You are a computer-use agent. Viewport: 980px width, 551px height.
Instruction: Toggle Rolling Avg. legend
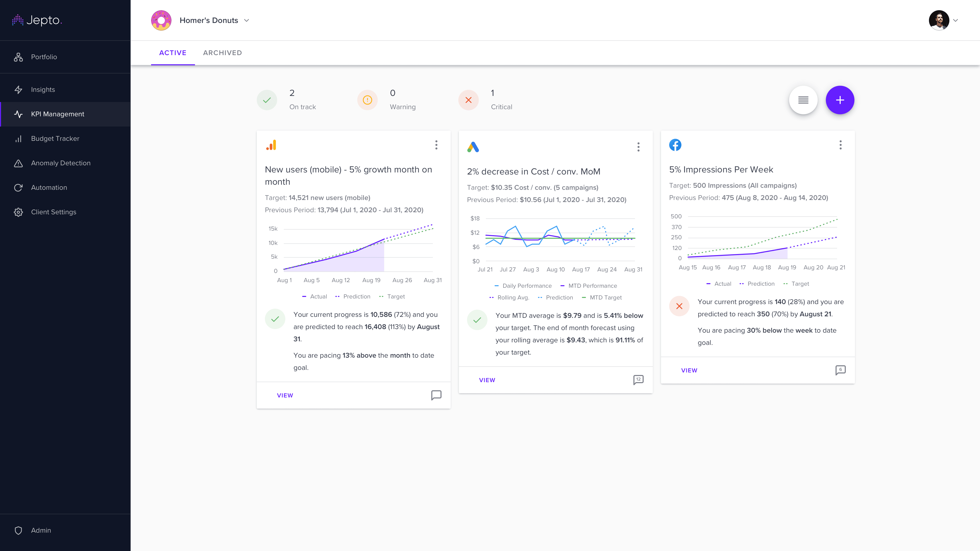[509, 298]
